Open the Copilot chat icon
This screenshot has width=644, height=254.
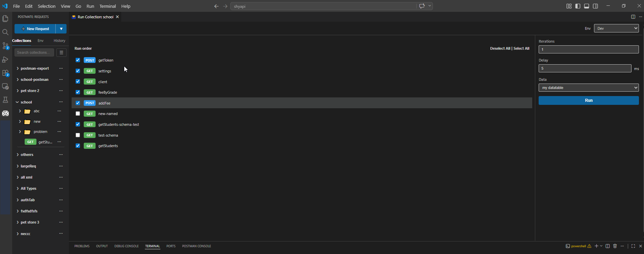[422, 6]
